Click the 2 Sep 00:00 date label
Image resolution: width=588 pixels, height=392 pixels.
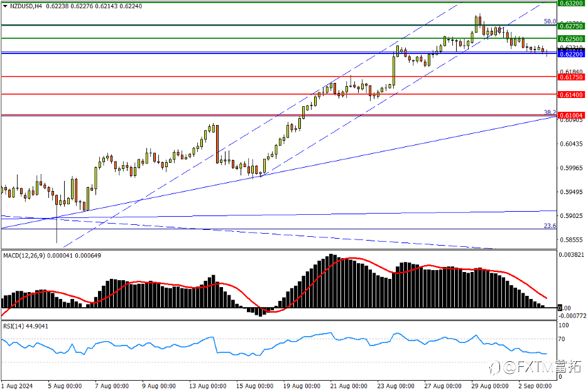535,386
